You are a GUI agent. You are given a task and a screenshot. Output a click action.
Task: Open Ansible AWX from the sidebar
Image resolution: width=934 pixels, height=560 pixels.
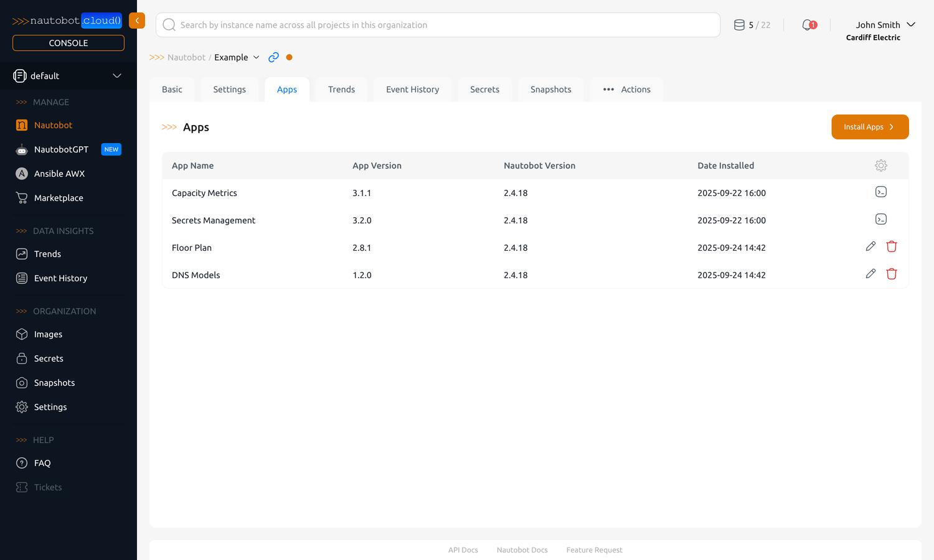tap(59, 174)
